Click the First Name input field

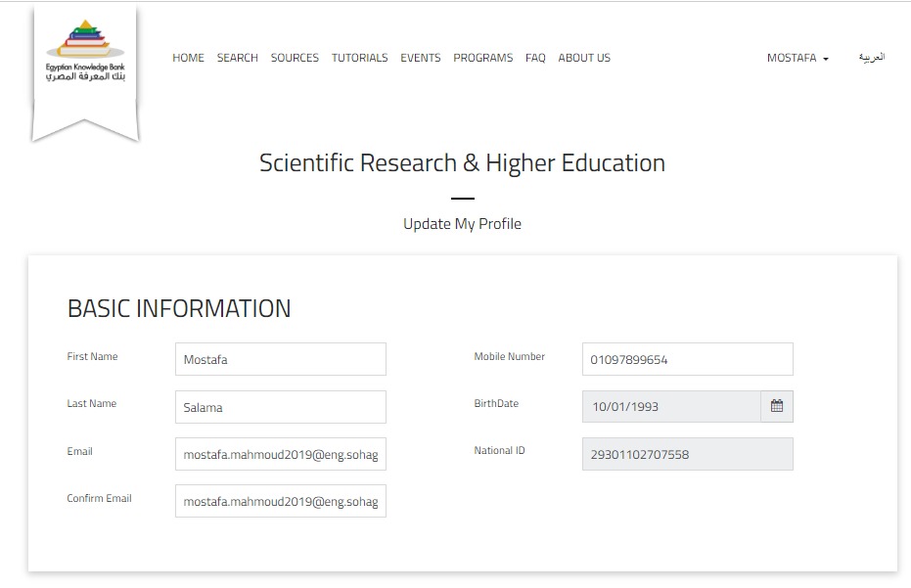coord(281,359)
